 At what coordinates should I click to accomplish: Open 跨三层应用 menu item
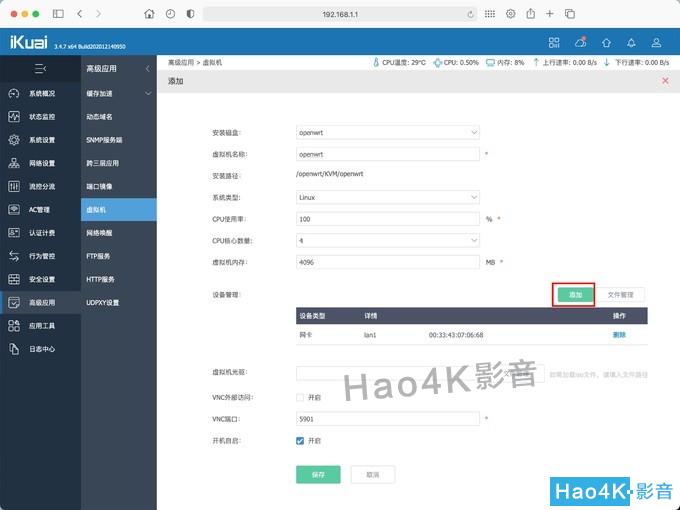click(102, 163)
